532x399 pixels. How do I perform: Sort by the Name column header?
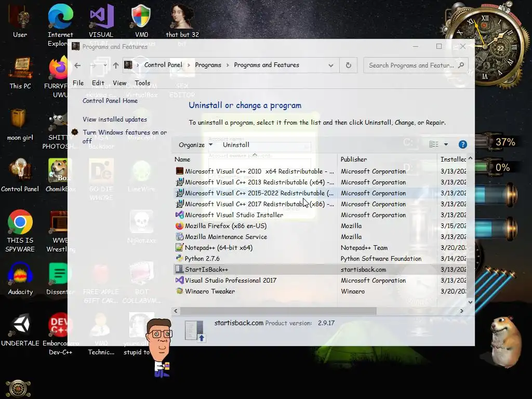point(255,159)
